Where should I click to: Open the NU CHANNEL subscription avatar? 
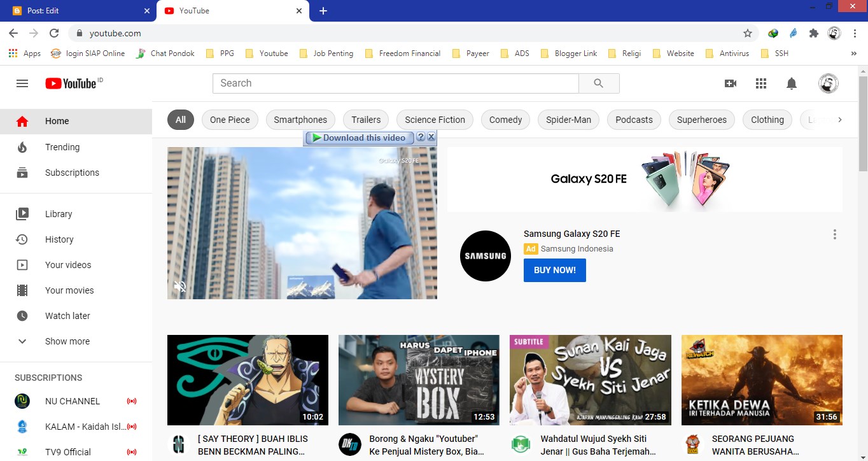coord(22,401)
